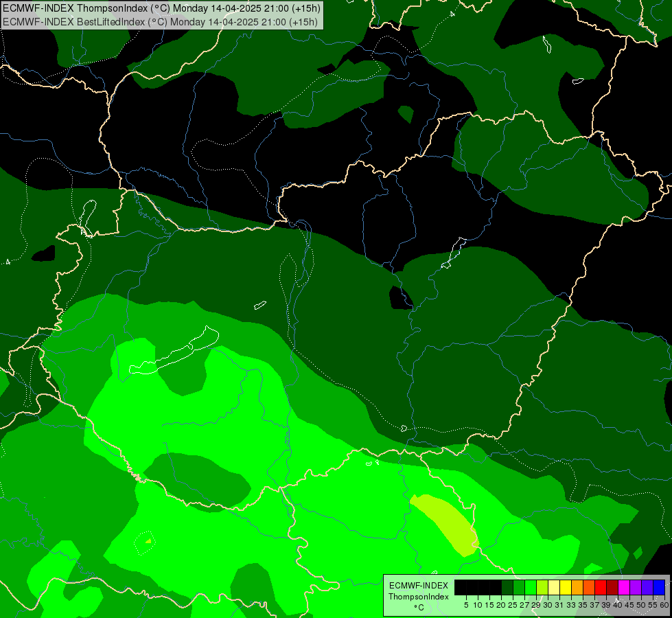Screen dimensions: 672x618
Task: Click the small dotted contour circle at lower left
Action: 144,542
